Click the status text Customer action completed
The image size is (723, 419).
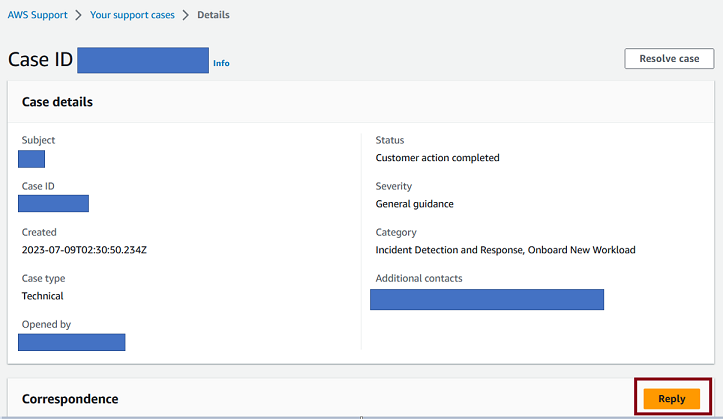437,158
